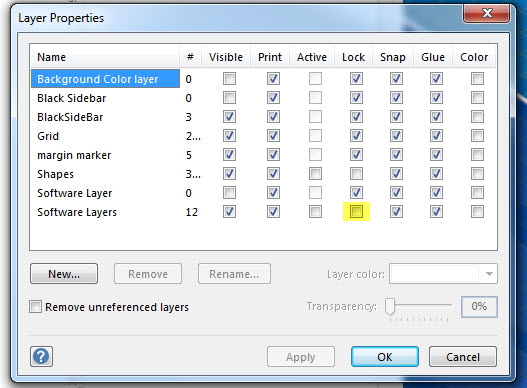Enable Color for Software Layers
This screenshot has height=388, width=527.
(x=477, y=212)
